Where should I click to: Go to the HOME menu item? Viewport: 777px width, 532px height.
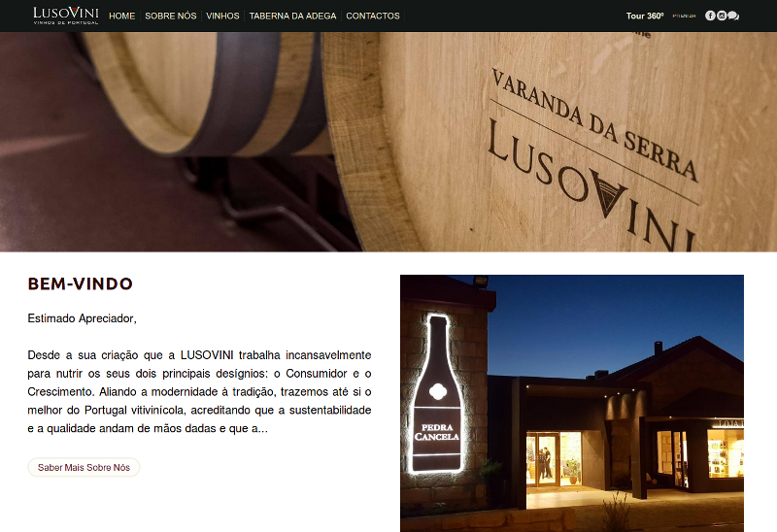[122, 16]
